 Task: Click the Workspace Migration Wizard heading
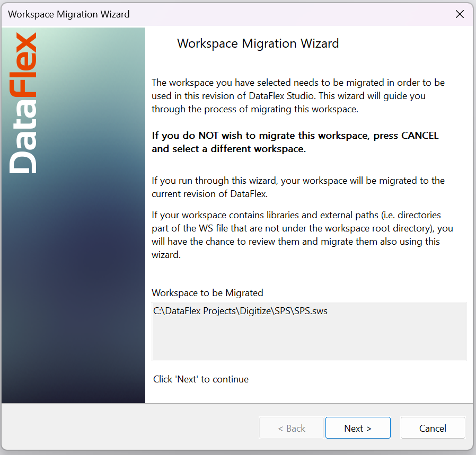pyautogui.click(x=258, y=43)
